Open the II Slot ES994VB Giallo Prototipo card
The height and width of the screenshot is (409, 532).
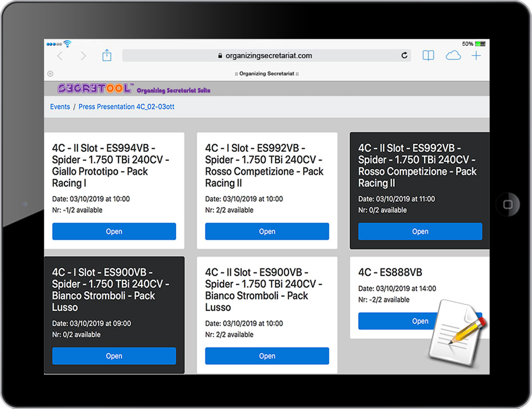tap(114, 231)
